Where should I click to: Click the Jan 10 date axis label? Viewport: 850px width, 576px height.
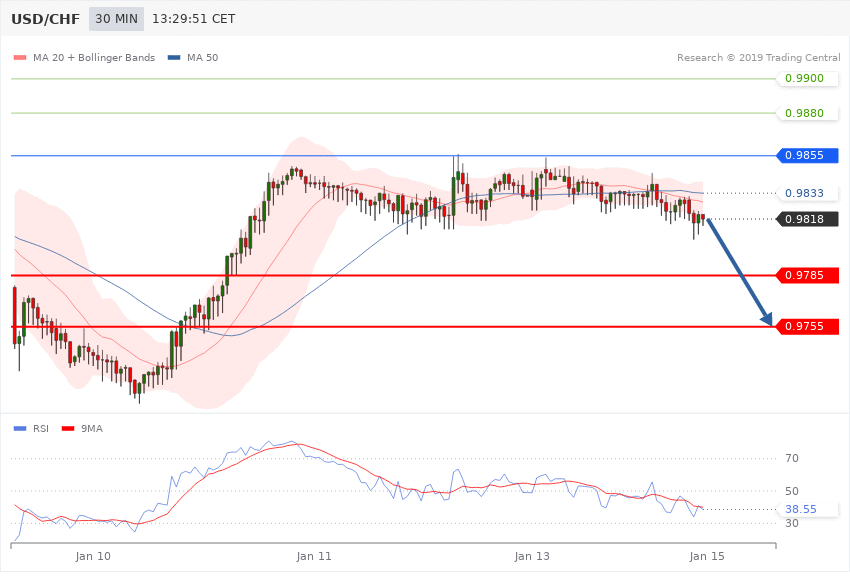pyautogui.click(x=93, y=556)
